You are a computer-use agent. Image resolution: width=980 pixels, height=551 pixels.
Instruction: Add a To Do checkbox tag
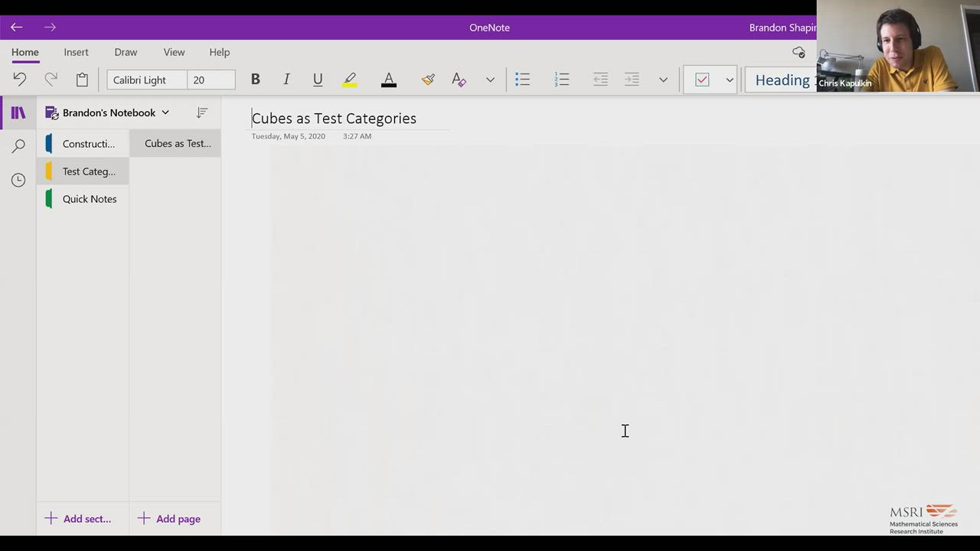click(x=702, y=80)
